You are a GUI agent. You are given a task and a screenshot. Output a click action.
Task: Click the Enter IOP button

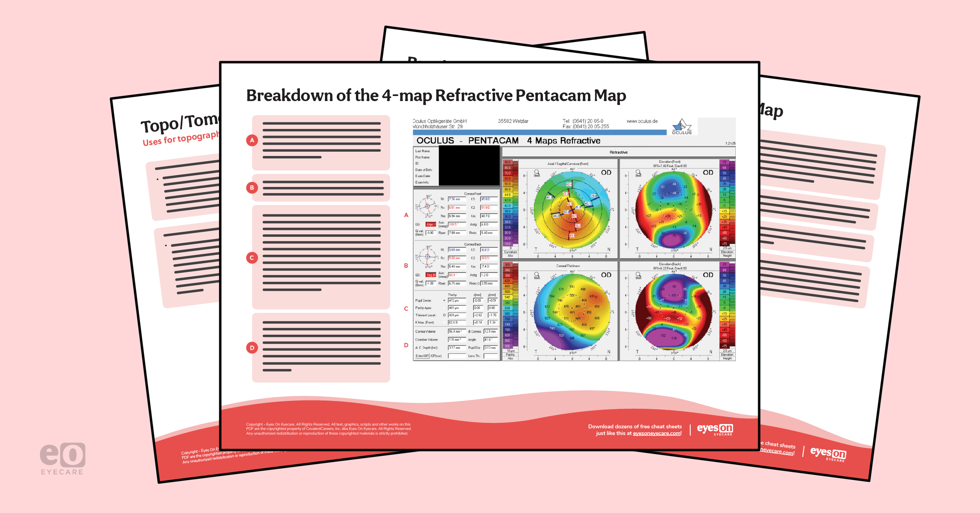422,356
